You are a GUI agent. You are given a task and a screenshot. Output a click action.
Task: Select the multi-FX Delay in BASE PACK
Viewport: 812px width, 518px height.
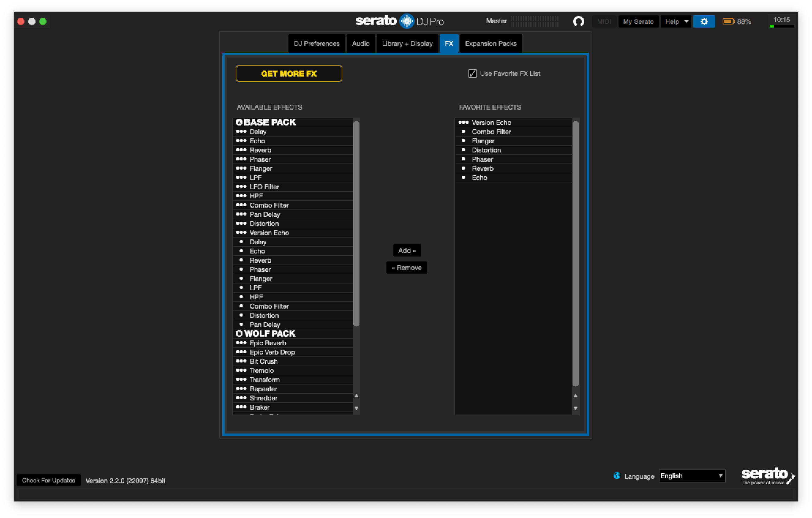(293, 132)
